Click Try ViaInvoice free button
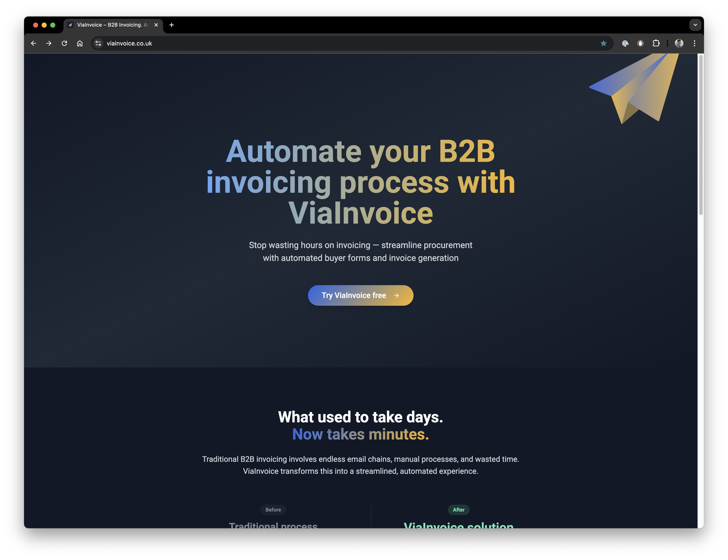This screenshot has height=560, width=728. tap(360, 295)
